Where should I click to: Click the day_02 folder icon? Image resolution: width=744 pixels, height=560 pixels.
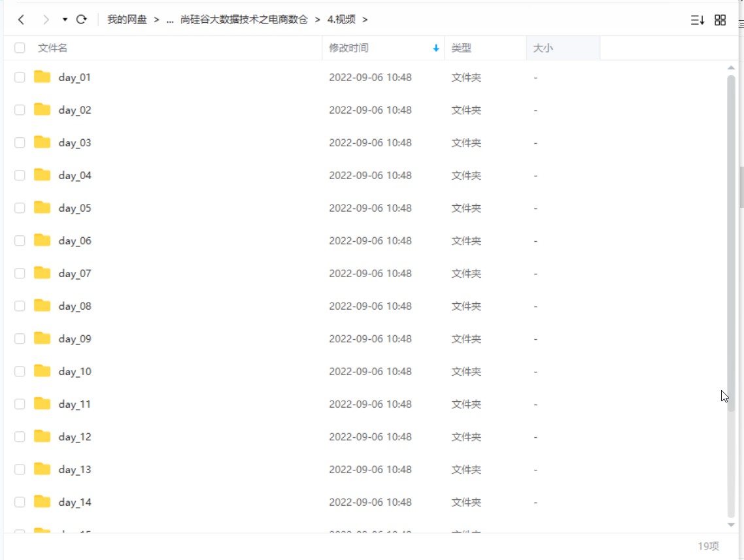42,109
